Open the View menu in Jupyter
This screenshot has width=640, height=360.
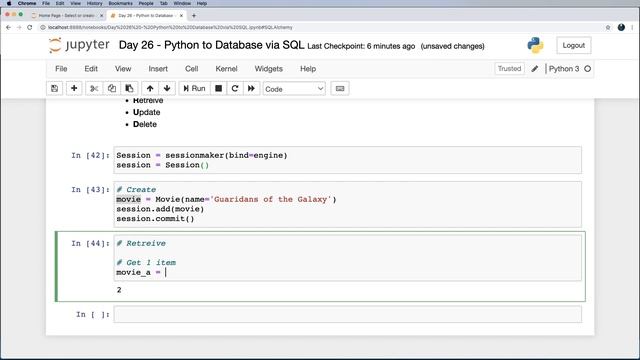[x=122, y=69]
